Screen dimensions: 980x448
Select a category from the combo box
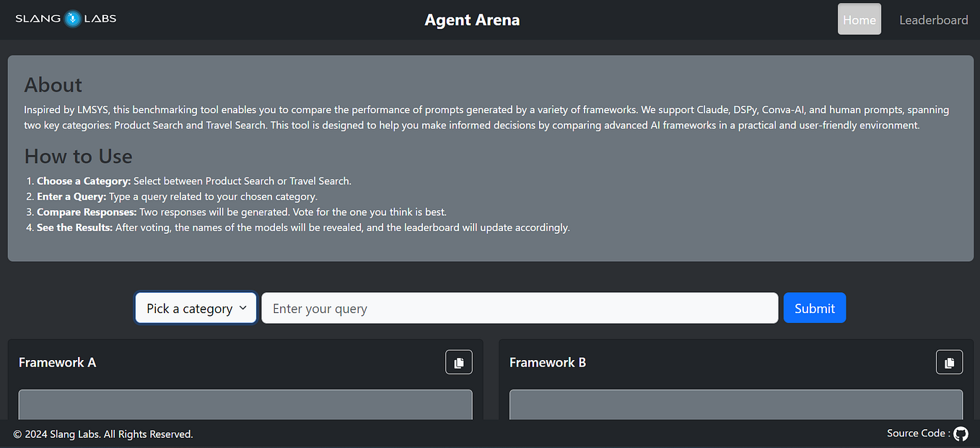(x=195, y=307)
